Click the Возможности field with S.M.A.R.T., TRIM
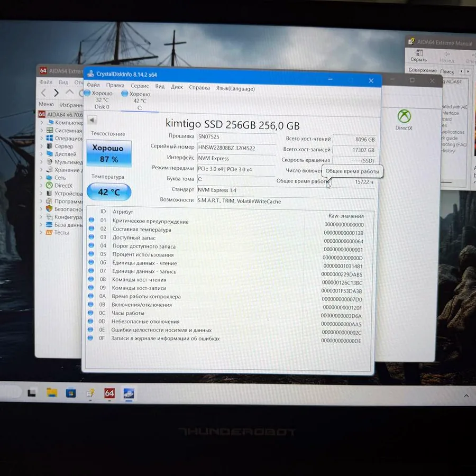476x476 pixels. tap(286, 201)
